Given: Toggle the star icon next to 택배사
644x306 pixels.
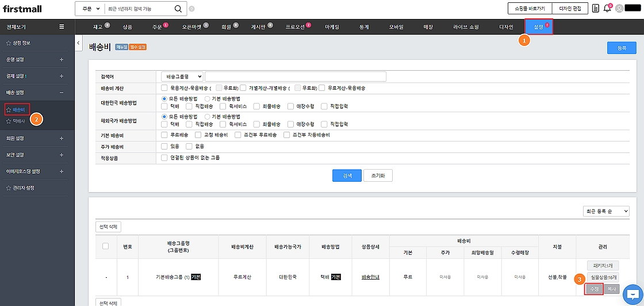Looking at the screenshot, I should pos(9,121).
